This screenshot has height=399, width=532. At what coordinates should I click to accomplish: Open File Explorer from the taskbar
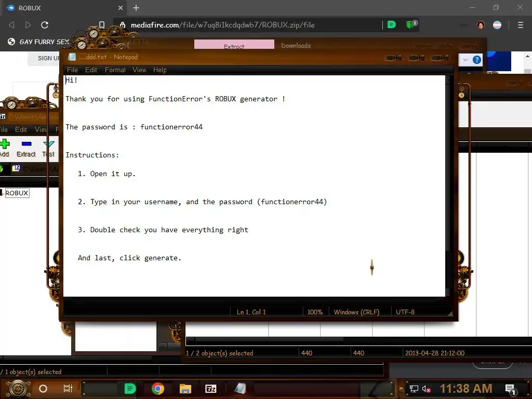click(x=185, y=389)
